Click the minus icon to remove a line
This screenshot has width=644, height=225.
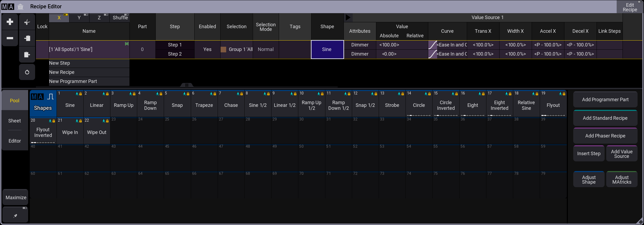pos(10,38)
